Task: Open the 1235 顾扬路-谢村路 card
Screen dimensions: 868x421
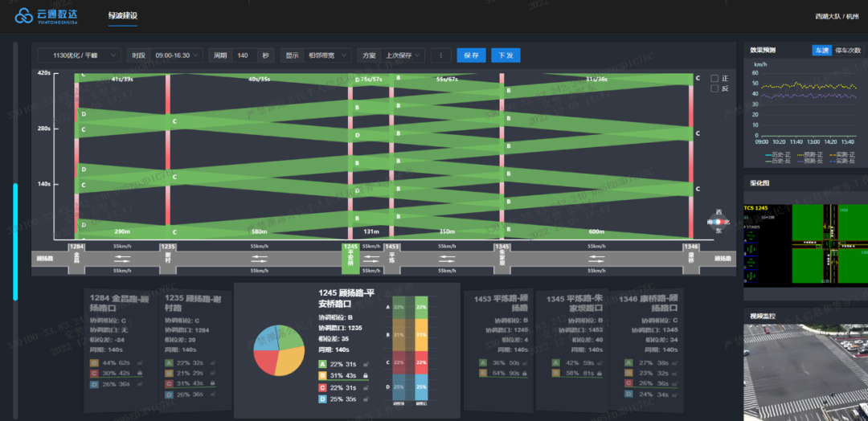Action: [195, 349]
